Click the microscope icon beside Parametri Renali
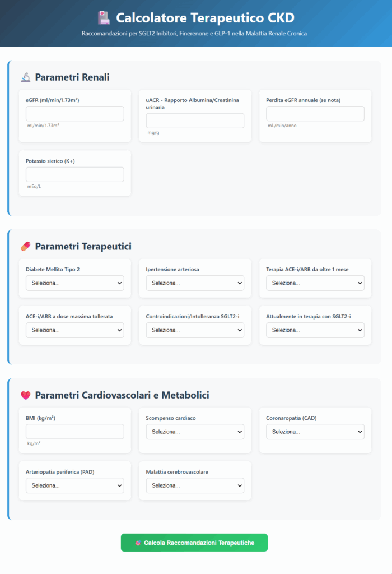392x574 pixels. point(25,77)
